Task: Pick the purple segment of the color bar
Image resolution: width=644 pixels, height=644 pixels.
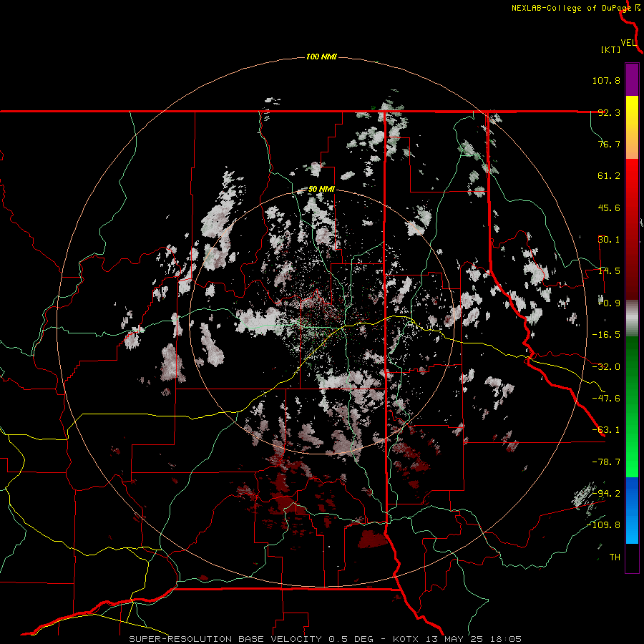Action: pos(632,79)
